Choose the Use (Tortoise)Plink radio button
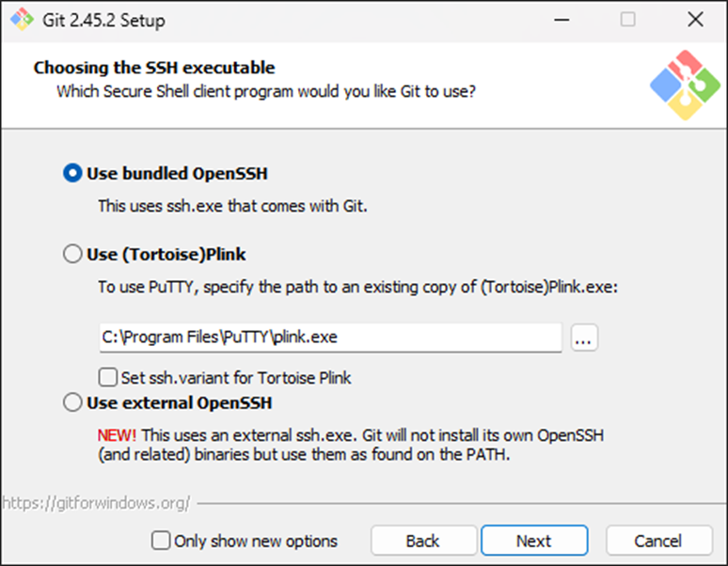728x566 pixels. [x=72, y=254]
